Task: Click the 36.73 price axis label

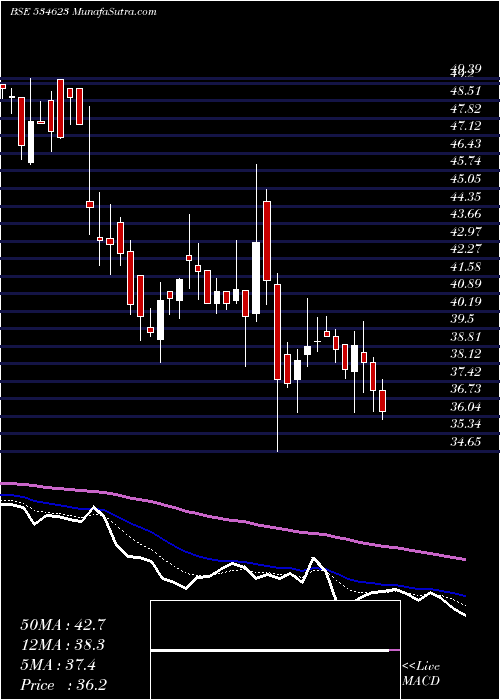Action: coord(466,389)
